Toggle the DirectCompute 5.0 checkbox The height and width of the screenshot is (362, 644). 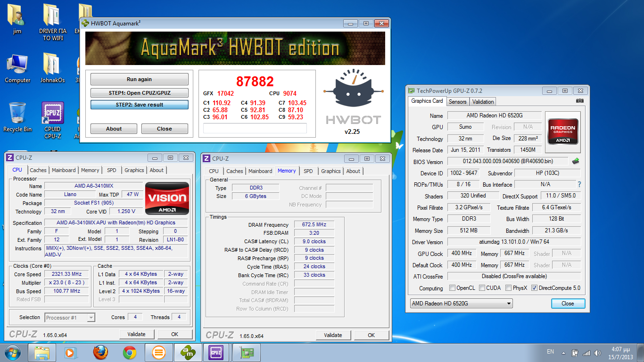point(535,288)
